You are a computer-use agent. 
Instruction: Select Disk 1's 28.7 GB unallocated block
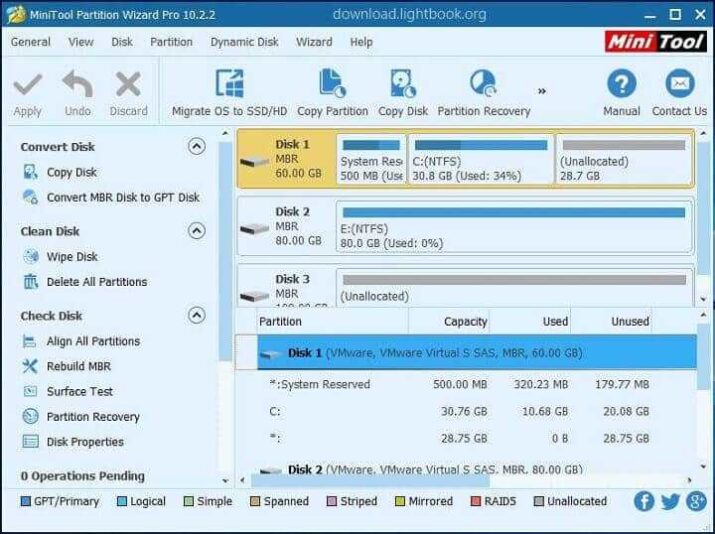pos(624,159)
